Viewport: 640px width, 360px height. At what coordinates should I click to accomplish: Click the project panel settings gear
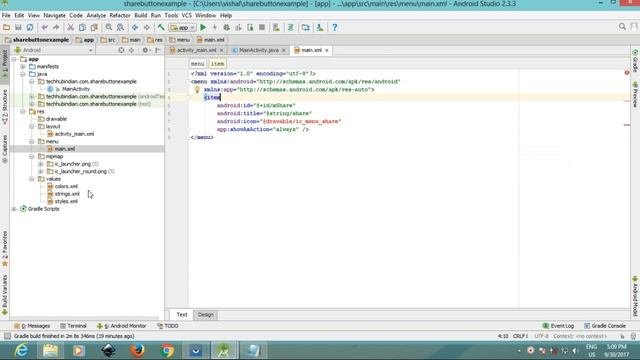point(145,50)
